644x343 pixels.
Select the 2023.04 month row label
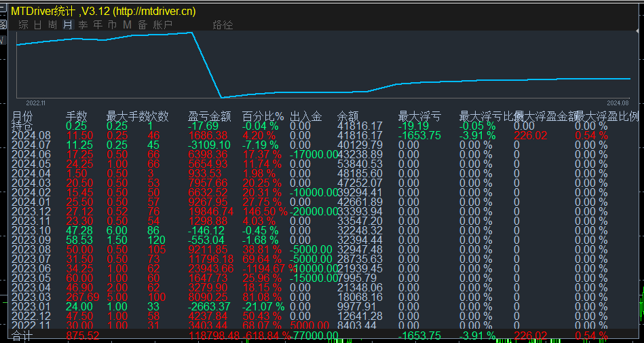(31, 287)
